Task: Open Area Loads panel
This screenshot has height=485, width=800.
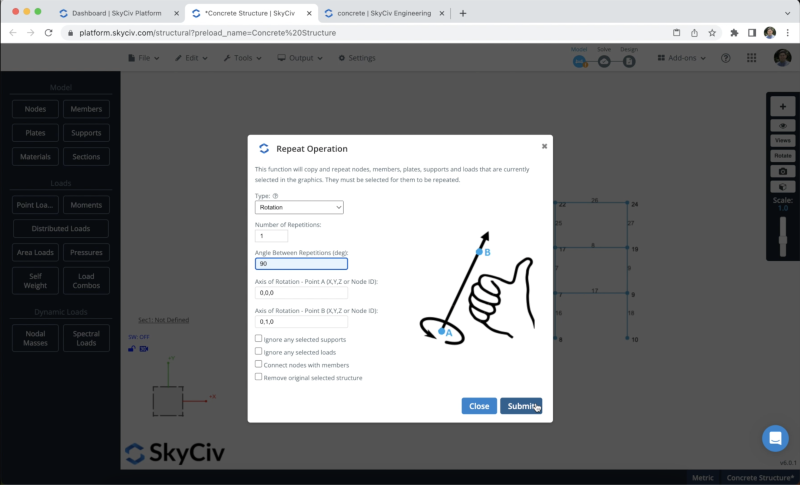Action: pos(35,252)
